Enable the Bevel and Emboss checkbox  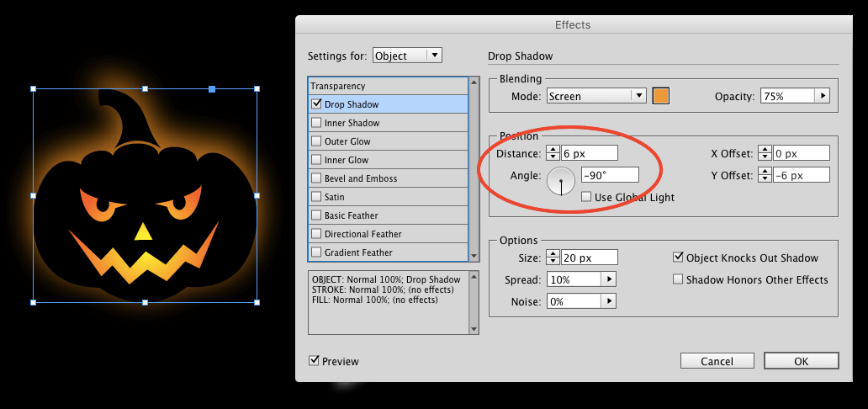[x=316, y=178]
